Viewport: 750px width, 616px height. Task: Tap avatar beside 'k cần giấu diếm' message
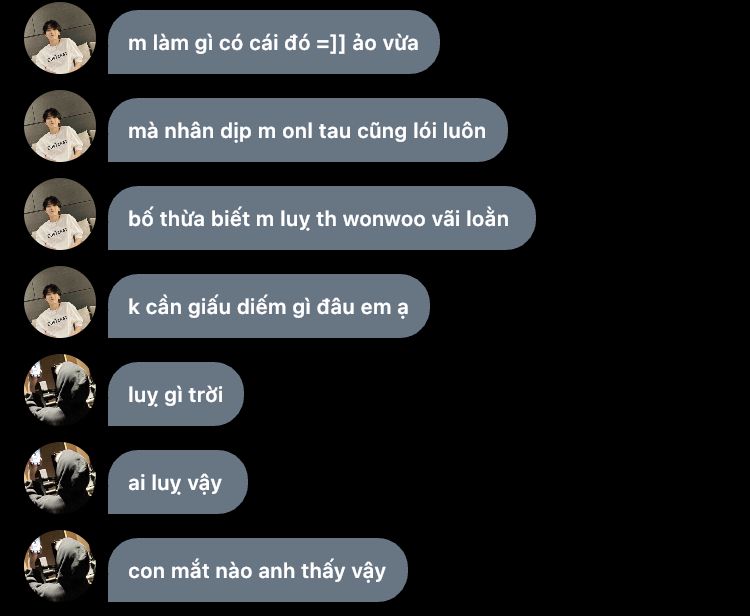[x=60, y=302]
